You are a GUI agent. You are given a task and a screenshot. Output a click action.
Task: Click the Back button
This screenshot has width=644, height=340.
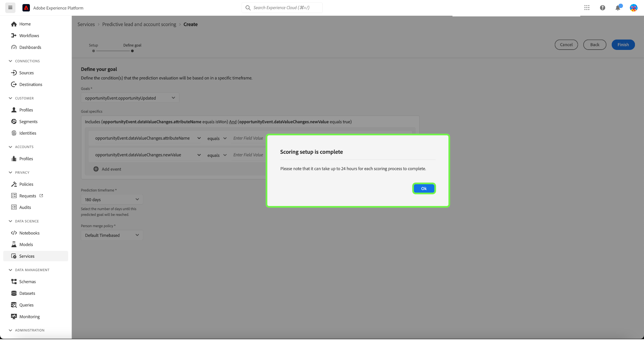(x=595, y=45)
